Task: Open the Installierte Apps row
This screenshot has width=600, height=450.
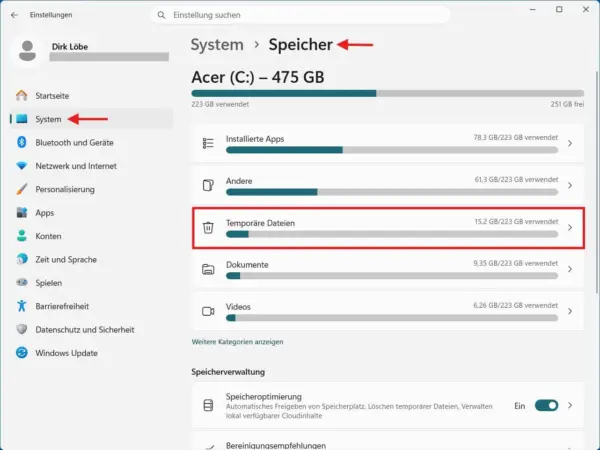Action: click(x=388, y=143)
